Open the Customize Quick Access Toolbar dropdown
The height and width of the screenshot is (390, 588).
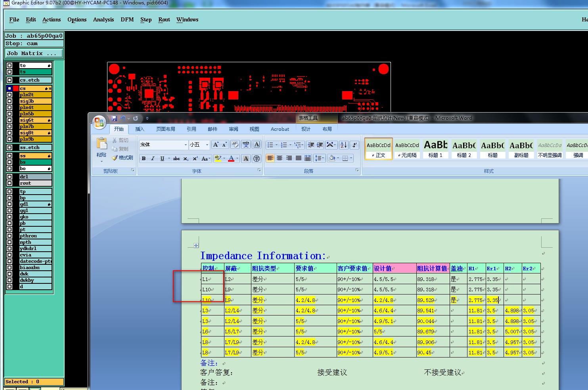147,118
